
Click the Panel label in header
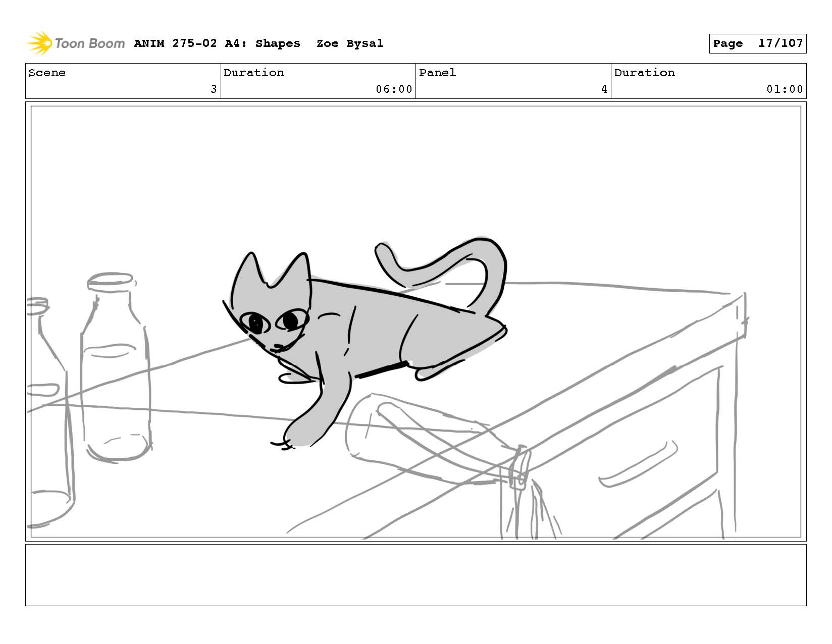coord(437,73)
